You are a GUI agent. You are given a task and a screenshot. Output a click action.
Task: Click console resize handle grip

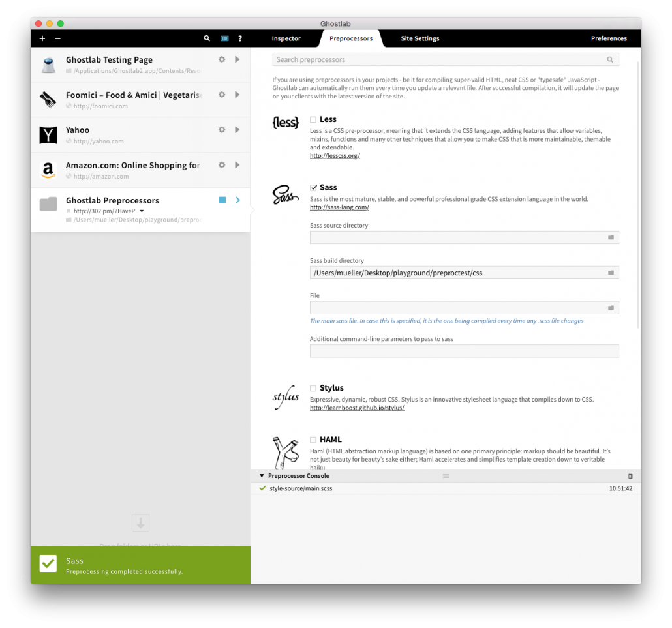446,476
